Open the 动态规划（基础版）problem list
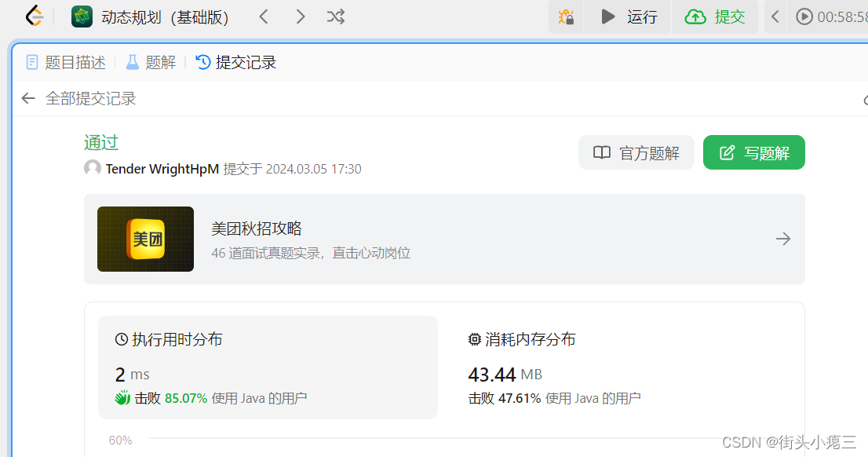 click(x=165, y=17)
